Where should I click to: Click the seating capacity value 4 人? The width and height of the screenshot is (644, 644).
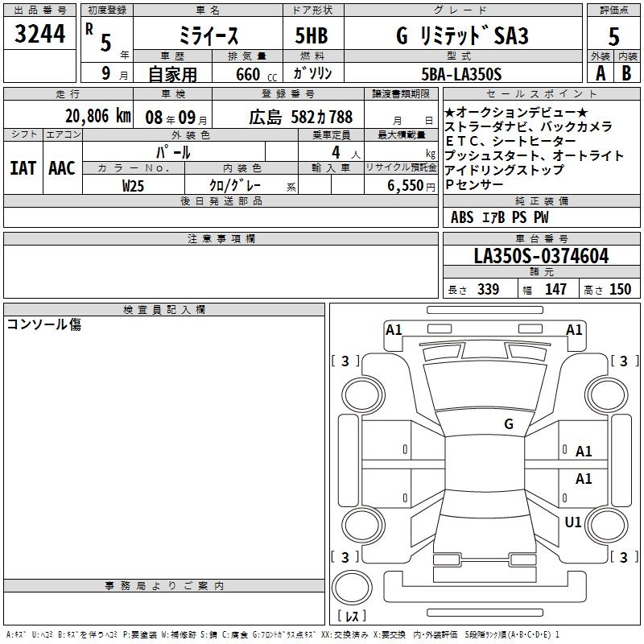point(346,153)
